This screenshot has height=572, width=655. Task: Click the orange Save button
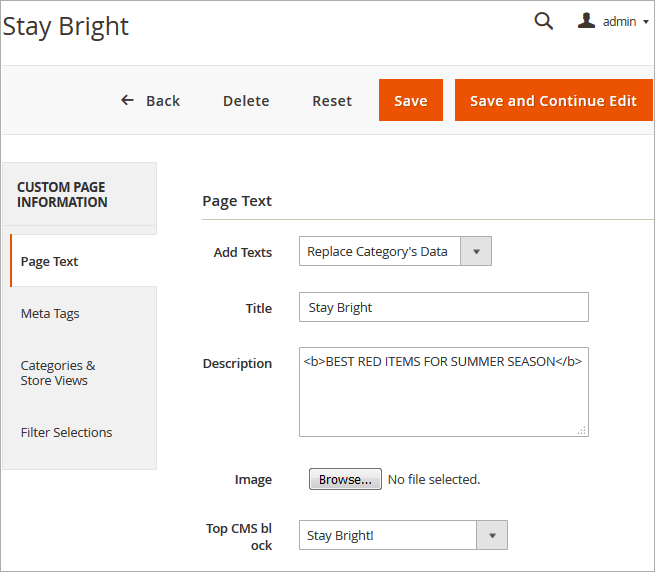(x=410, y=101)
